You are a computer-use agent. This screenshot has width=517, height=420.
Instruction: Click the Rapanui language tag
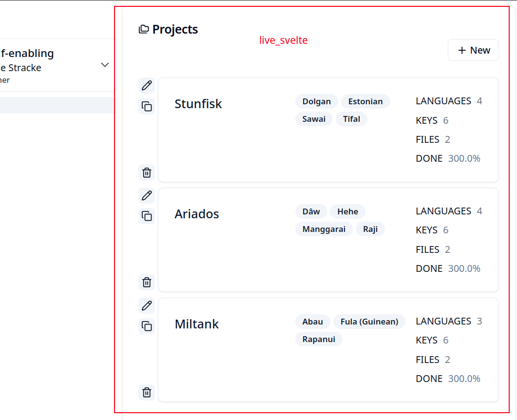(319, 339)
